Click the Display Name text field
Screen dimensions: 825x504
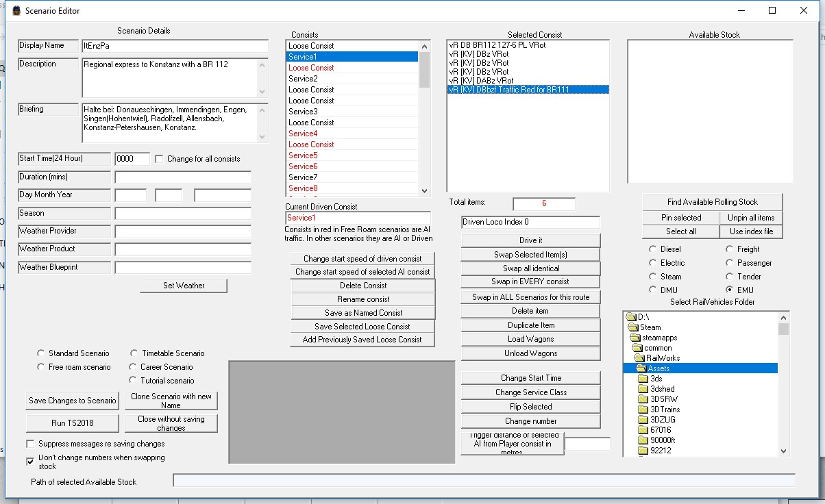pyautogui.click(x=175, y=46)
